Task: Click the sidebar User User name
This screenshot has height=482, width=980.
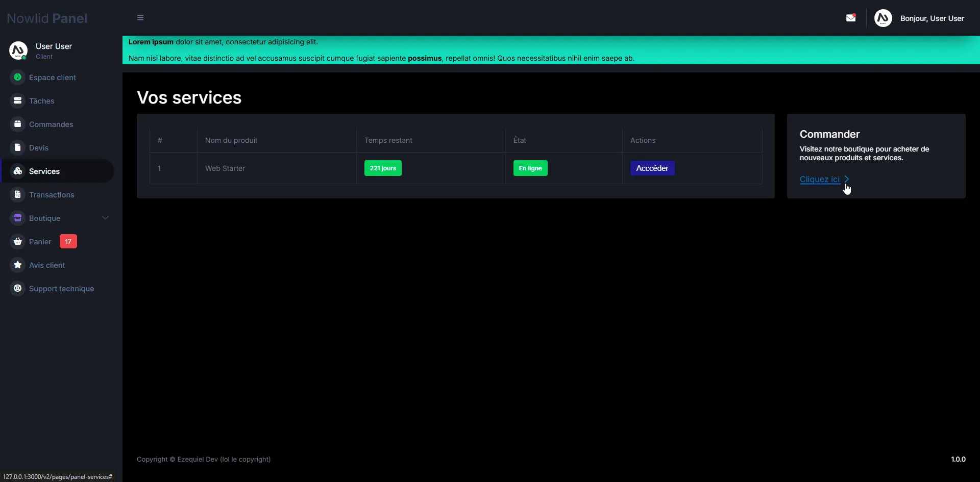Action: point(54,46)
